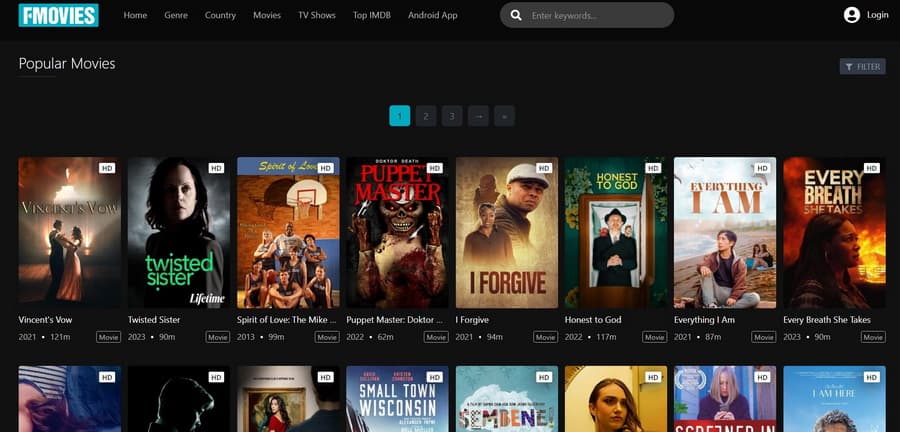Click the HD badge on Sembene poster
The height and width of the screenshot is (432, 900).
544,377
